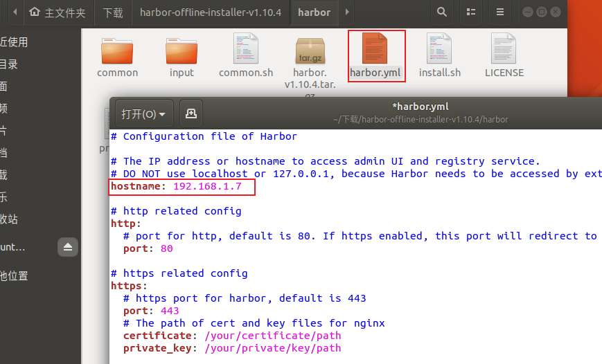
Task: Select the sidebar item beside eject button
Action: pyautogui.click(x=13, y=247)
